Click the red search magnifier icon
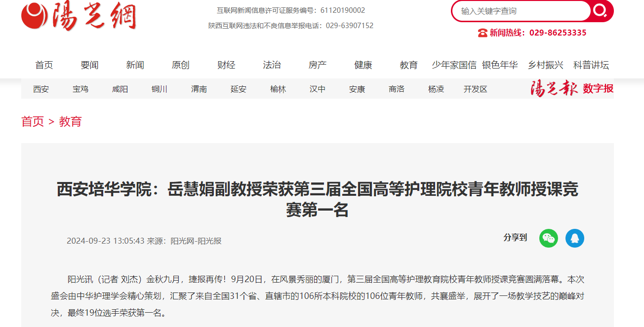This screenshot has height=327, width=644. click(600, 11)
